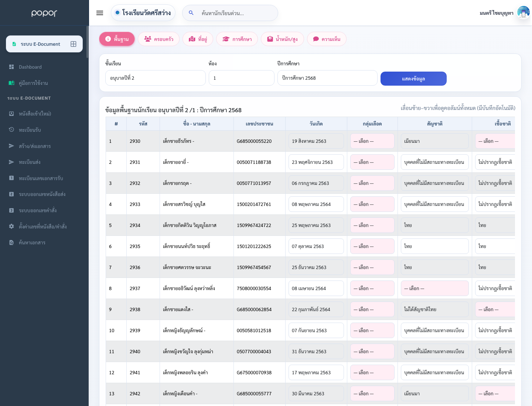The width and height of the screenshot is (532, 406).
Task: Open the ทะเบียนรับ sidebar link
Action: tap(30, 130)
